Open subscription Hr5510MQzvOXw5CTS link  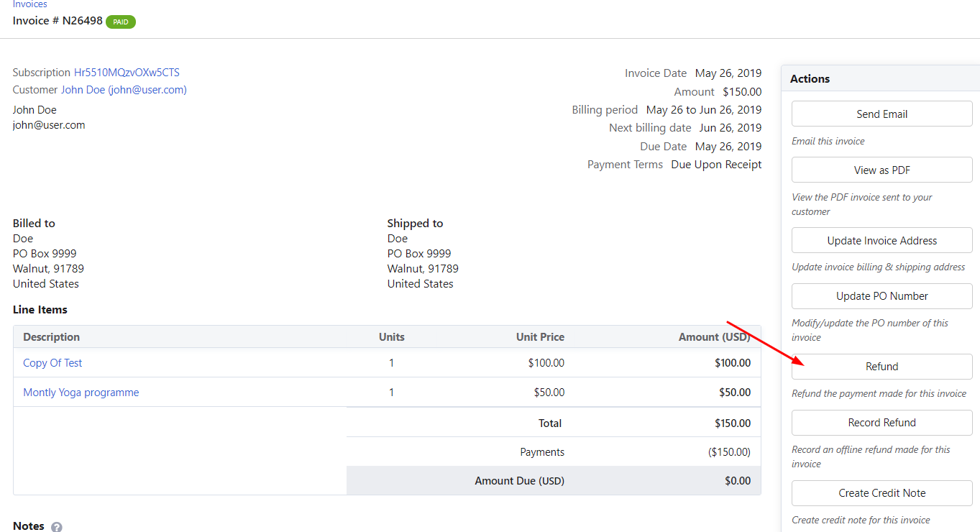click(x=127, y=73)
